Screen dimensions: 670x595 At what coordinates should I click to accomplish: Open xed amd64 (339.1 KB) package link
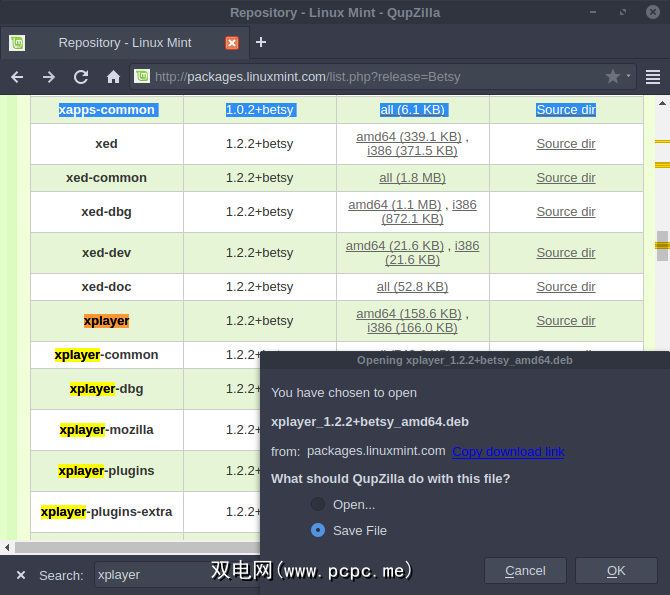tap(409, 137)
